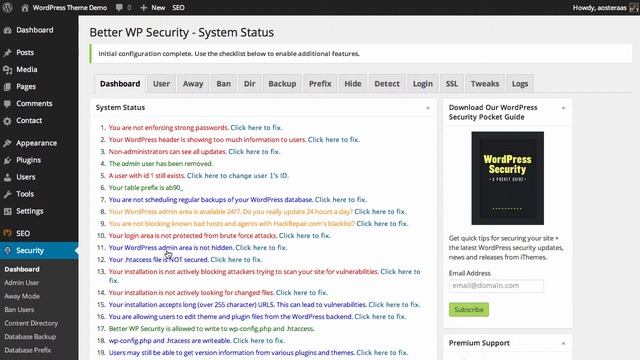Viewport: 640px width, 360px height.
Task: Go to the Detect tab
Action: point(387,84)
